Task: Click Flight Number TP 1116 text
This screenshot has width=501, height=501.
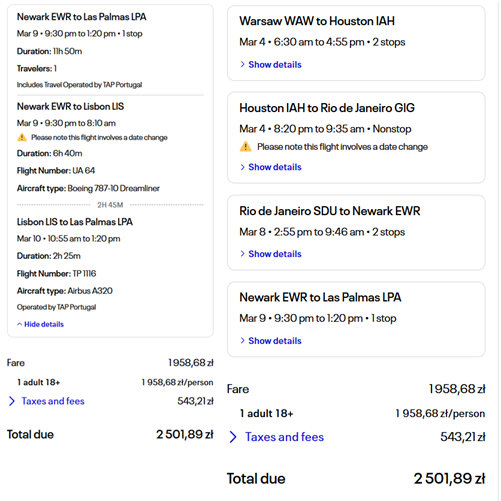Action: click(56, 273)
